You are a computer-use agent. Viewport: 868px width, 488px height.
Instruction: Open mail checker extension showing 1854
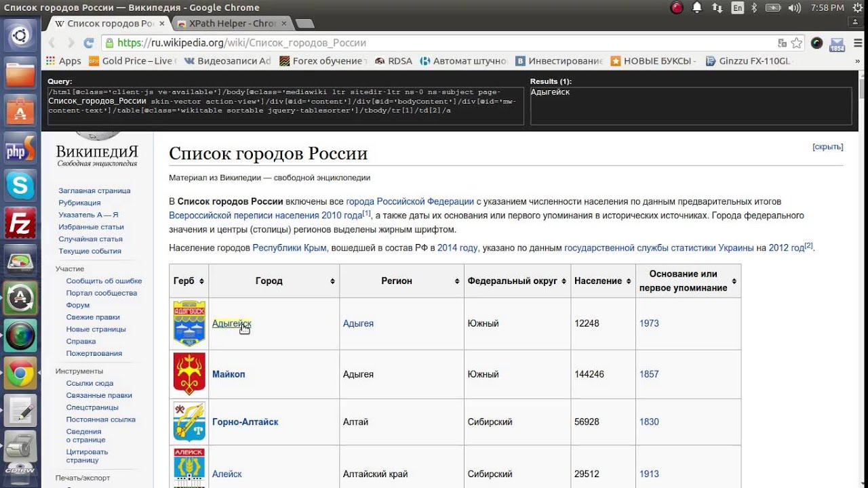[837, 43]
